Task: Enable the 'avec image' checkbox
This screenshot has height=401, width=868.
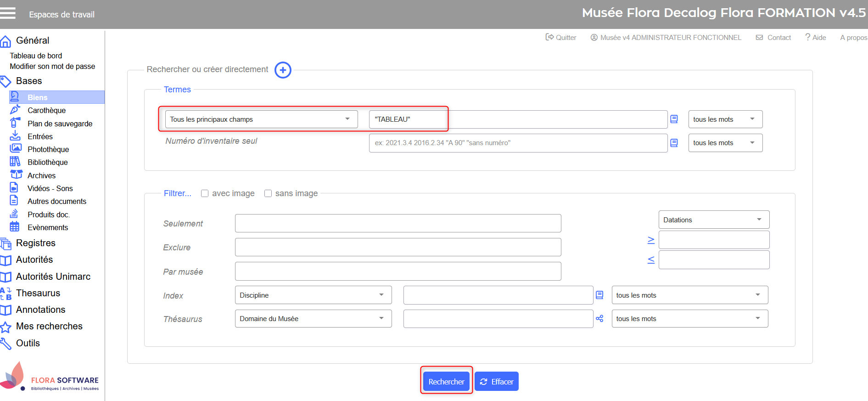Action: pos(205,193)
